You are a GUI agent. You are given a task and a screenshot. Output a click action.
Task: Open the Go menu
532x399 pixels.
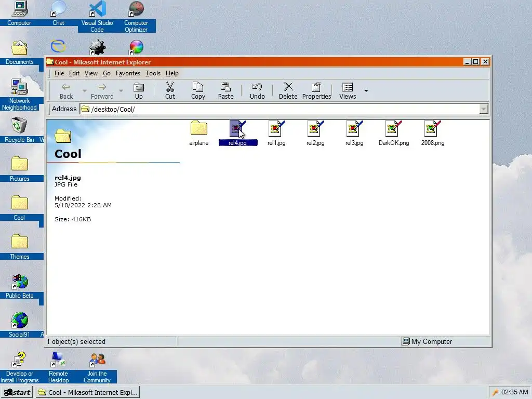tap(107, 73)
